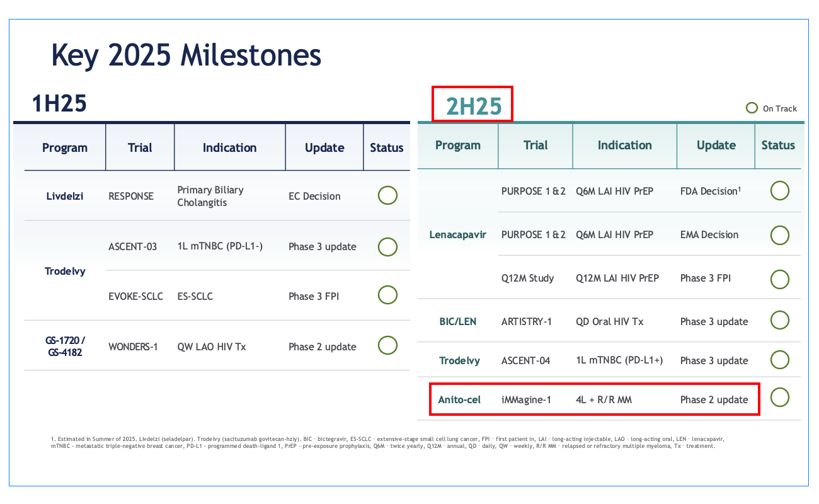The height and width of the screenshot is (504, 819).
Task: Click the Program header in the 1H25 table
Action: [65, 148]
